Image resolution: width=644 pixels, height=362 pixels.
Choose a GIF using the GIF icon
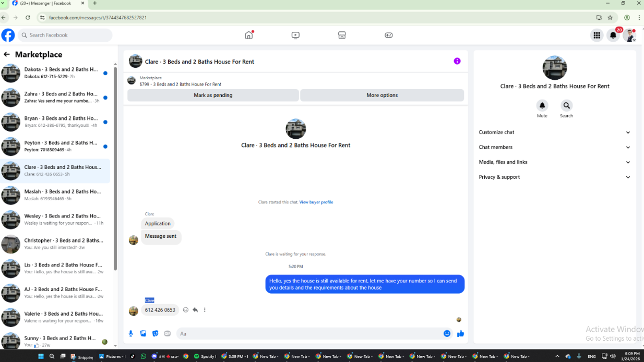pos(168,333)
